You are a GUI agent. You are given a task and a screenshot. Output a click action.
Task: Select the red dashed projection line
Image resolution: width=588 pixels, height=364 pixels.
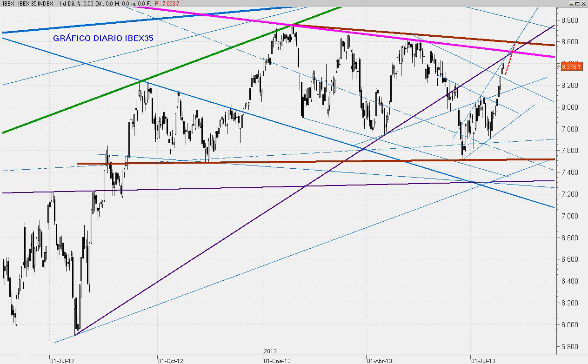509,63
